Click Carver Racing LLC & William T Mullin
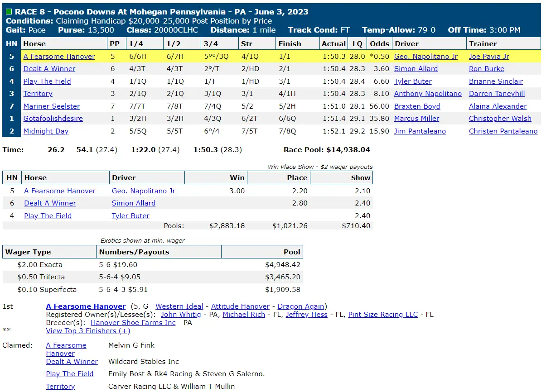The height and width of the screenshot is (392, 546). (172, 387)
